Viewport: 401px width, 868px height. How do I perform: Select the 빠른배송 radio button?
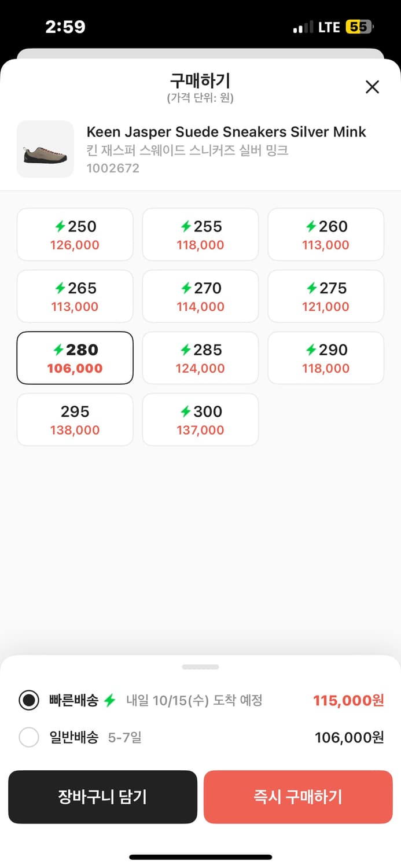pyautogui.click(x=29, y=701)
